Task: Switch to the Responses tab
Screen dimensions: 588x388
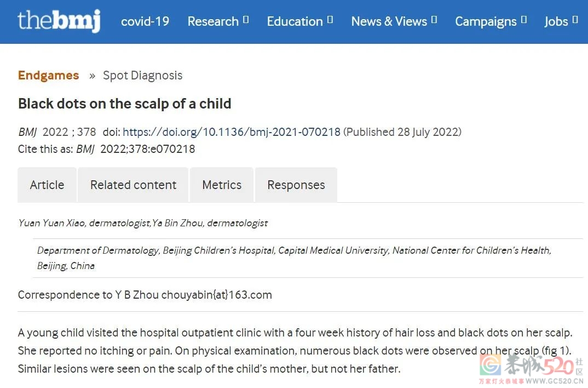Action: click(296, 185)
